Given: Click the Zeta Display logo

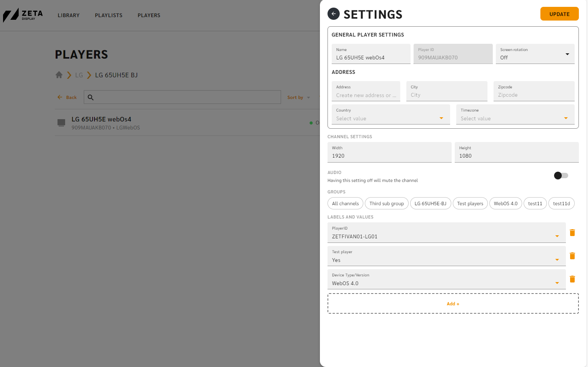Looking at the screenshot, I should coord(23,15).
